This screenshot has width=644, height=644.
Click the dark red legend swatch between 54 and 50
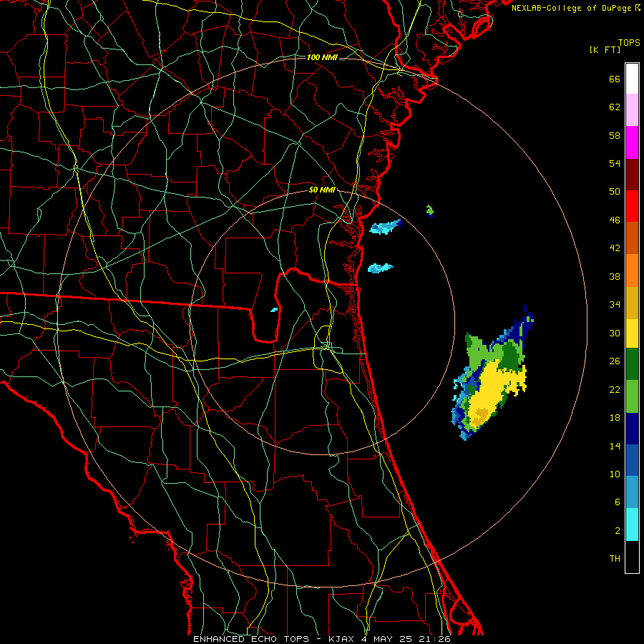click(632, 175)
